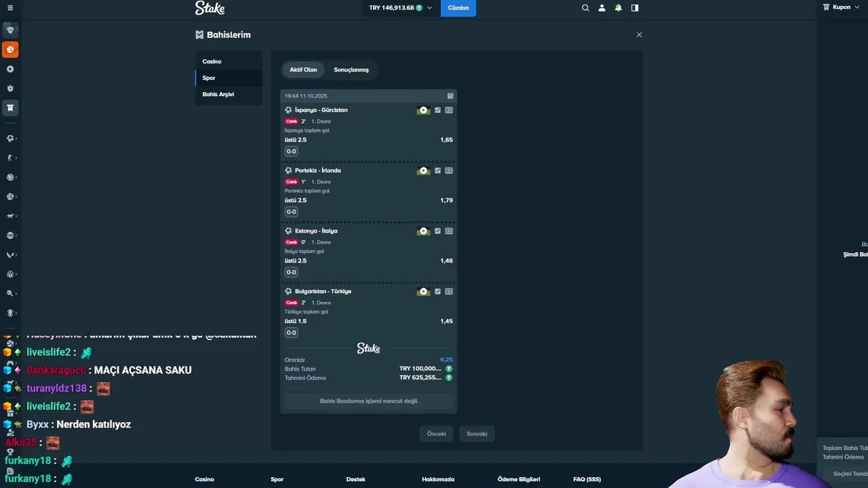The width and height of the screenshot is (868, 488).
Task: Open footer Hakkımızda link
Action: coord(438,479)
